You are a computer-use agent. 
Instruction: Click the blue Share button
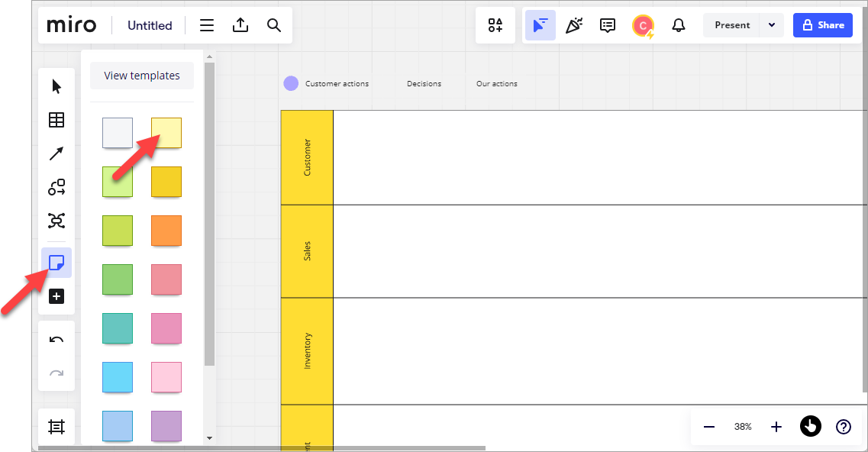(823, 25)
